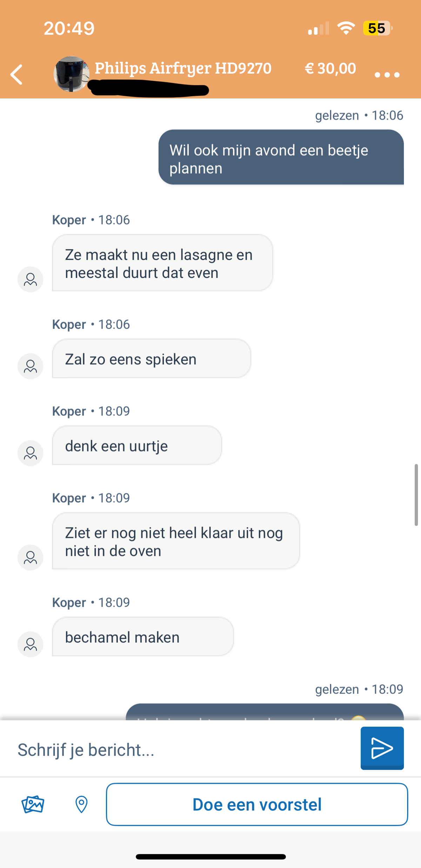
Task: Open the photo attachment icon
Action: click(33, 804)
